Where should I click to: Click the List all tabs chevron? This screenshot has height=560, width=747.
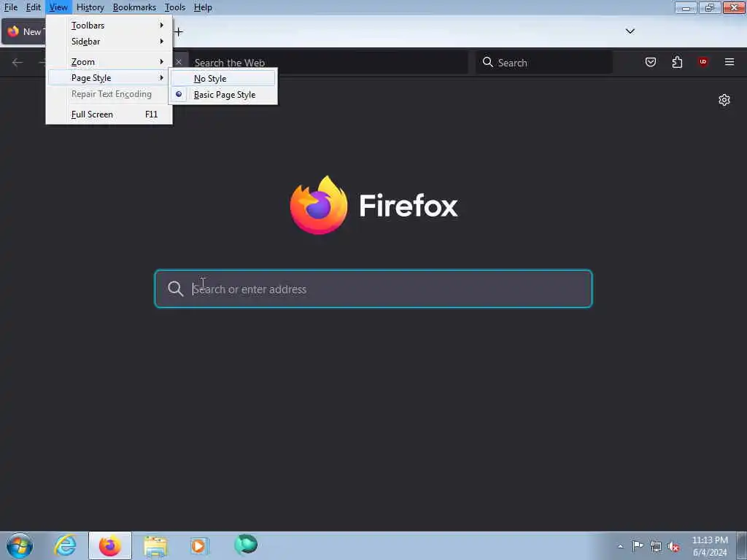pyautogui.click(x=630, y=31)
